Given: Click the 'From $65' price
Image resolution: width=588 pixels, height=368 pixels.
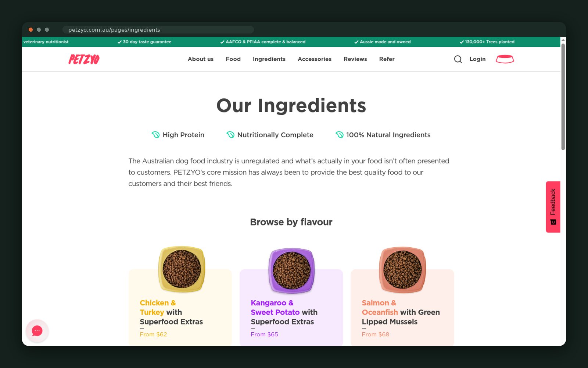Looking at the screenshot, I should tap(264, 335).
